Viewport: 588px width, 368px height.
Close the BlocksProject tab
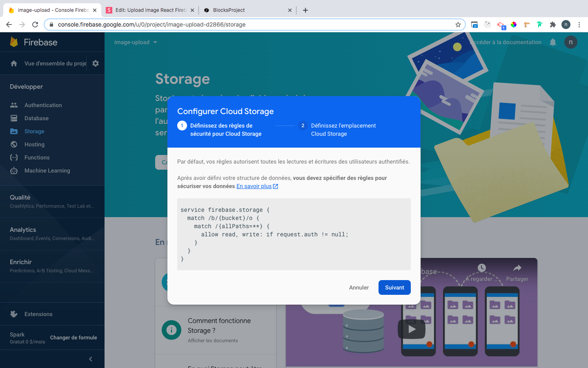[x=290, y=10]
